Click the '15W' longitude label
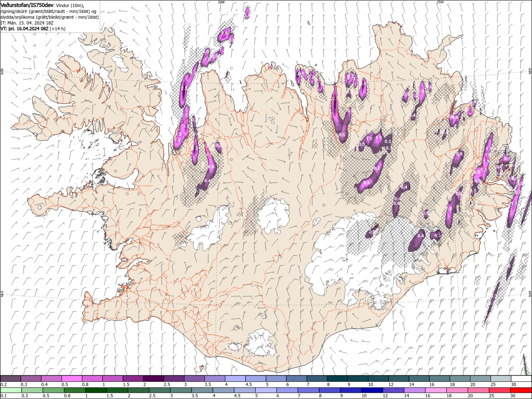The height and width of the screenshot is (399, 532). [x=440, y=2]
